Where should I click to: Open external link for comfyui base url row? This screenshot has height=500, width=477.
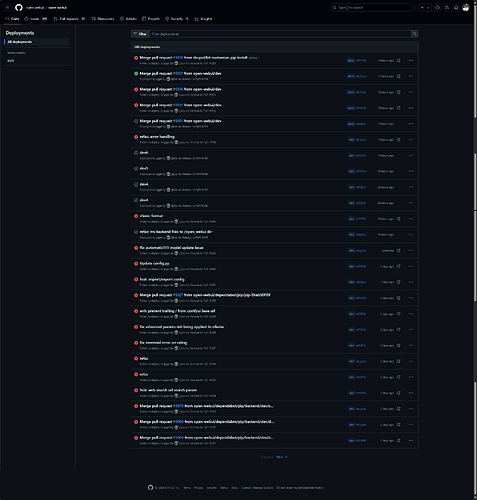(399, 314)
